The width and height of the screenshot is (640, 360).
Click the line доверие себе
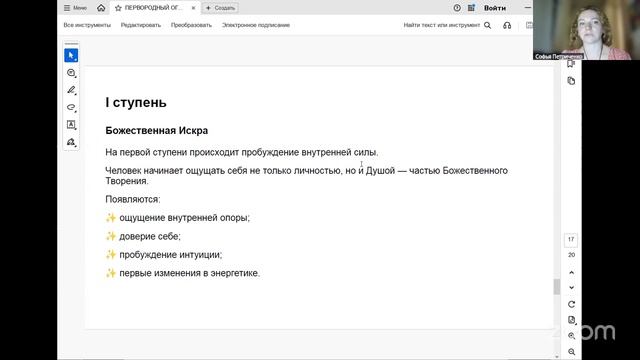(x=150, y=236)
